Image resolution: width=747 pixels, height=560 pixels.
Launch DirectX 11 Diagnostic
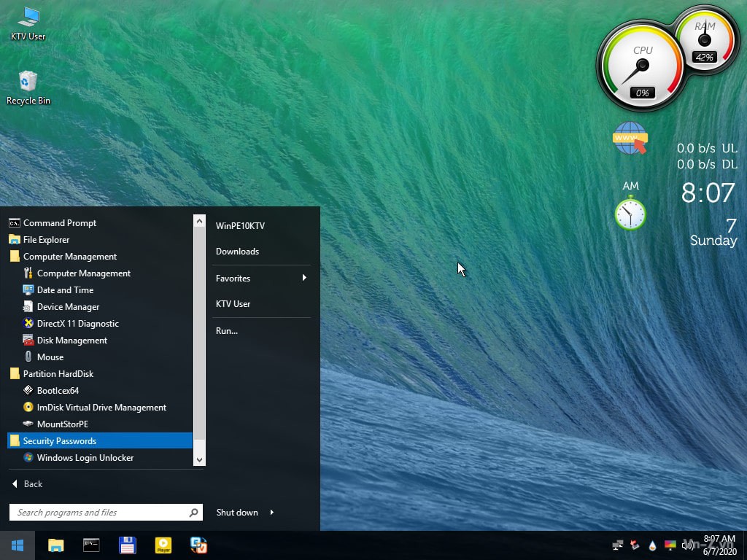pyautogui.click(x=77, y=324)
